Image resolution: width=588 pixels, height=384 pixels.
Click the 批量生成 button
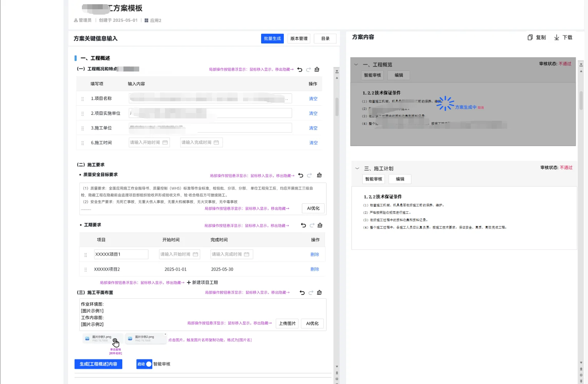click(x=272, y=38)
